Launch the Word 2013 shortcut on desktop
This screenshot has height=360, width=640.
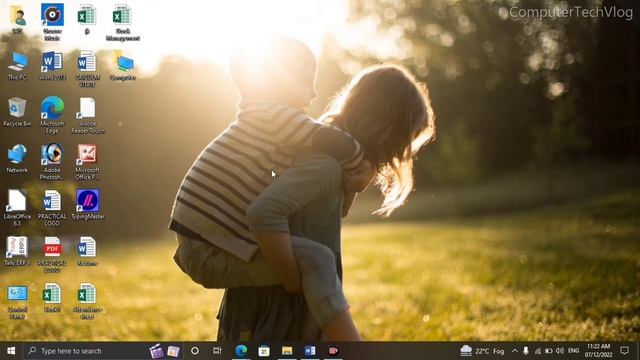tap(52, 65)
